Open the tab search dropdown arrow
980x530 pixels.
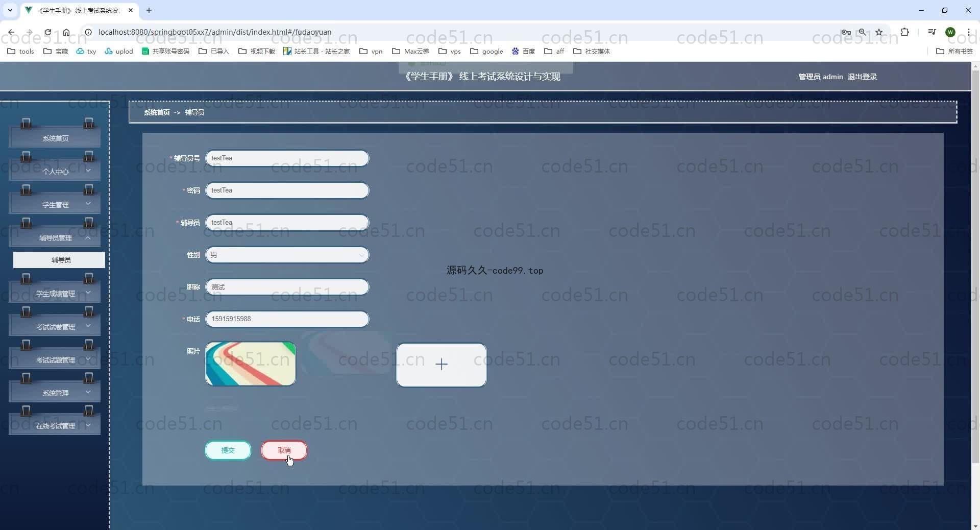tap(10, 10)
